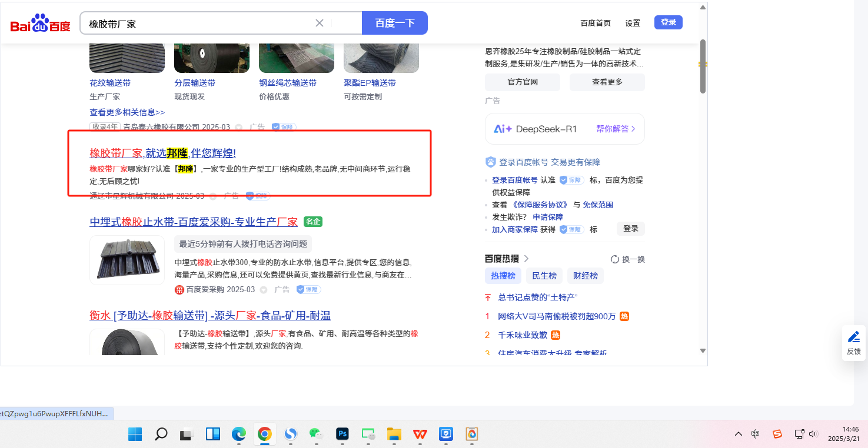Expand 百度热搜 with its chevron arrow
This screenshot has height=448, width=868.
click(527, 259)
